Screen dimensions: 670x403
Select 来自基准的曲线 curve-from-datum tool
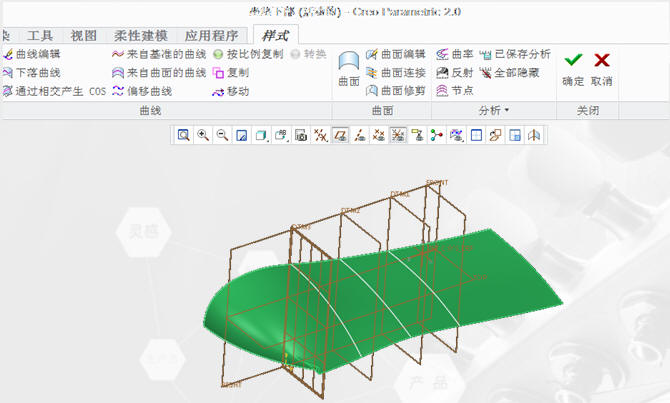(x=159, y=54)
